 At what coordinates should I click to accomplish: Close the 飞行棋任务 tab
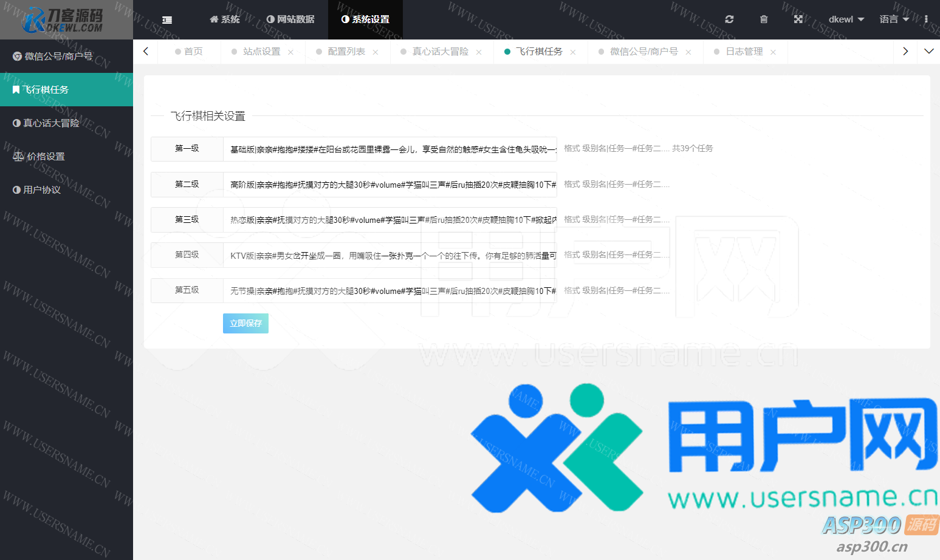pyautogui.click(x=573, y=52)
